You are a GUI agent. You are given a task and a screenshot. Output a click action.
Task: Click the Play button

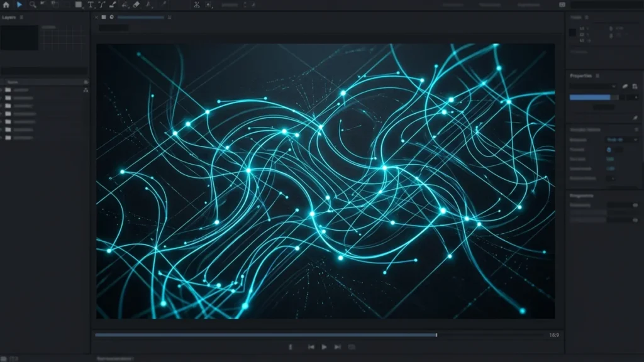[324, 347]
